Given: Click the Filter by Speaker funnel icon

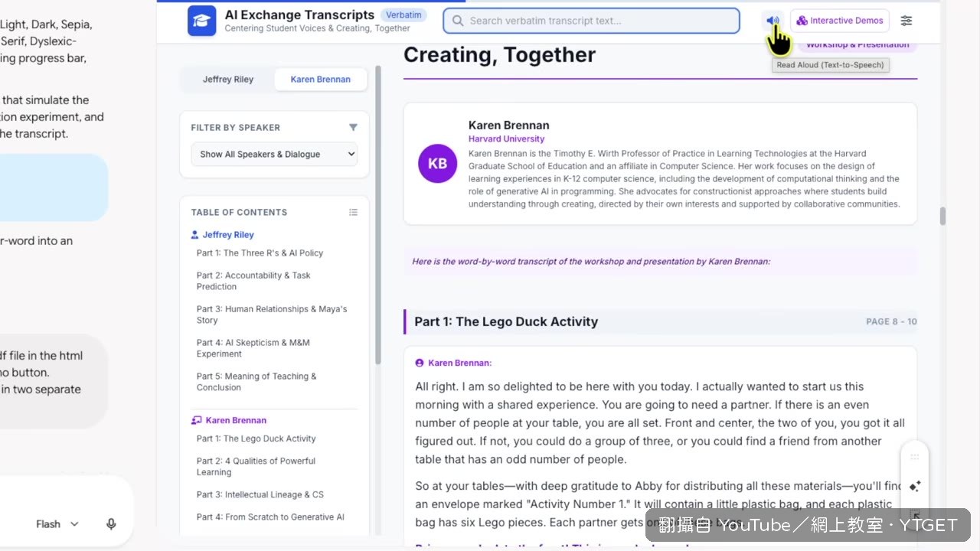Looking at the screenshot, I should (x=353, y=127).
